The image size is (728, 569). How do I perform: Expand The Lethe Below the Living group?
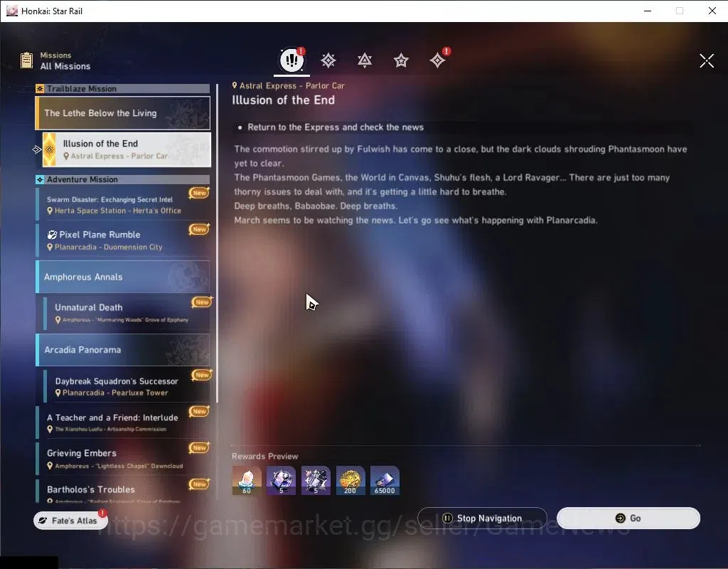point(122,113)
